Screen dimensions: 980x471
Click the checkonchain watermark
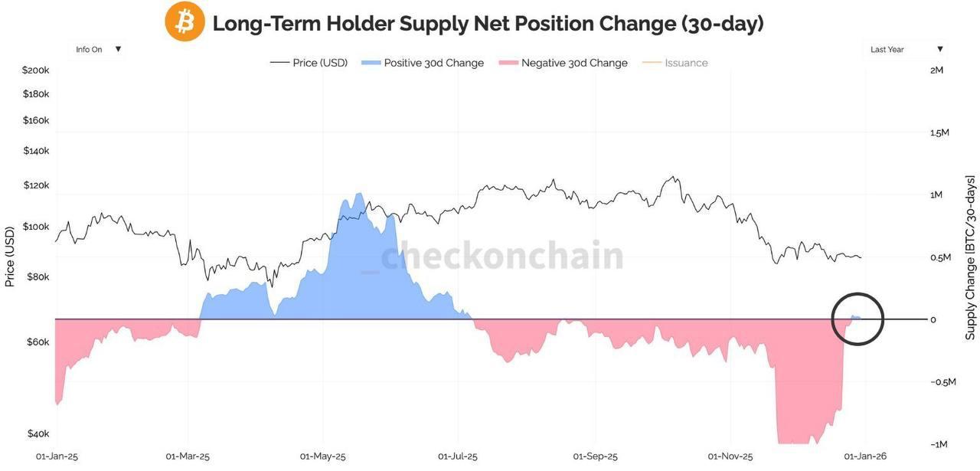click(x=502, y=256)
